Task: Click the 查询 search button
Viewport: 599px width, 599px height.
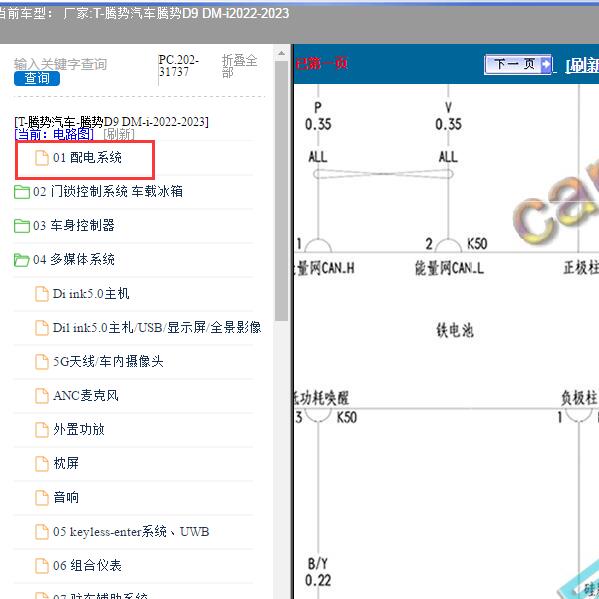Action: click(37, 78)
